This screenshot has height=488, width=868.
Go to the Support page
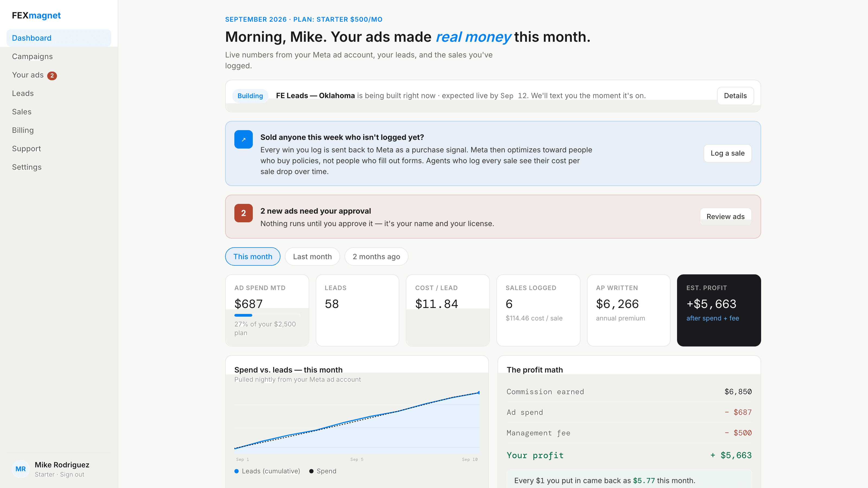[27, 149]
